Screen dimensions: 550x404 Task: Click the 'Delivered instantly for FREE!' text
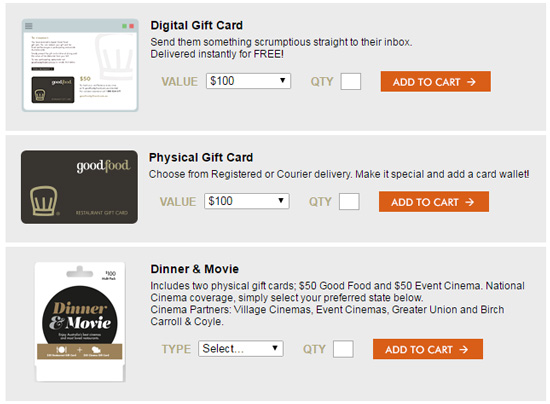click(217, 54)
